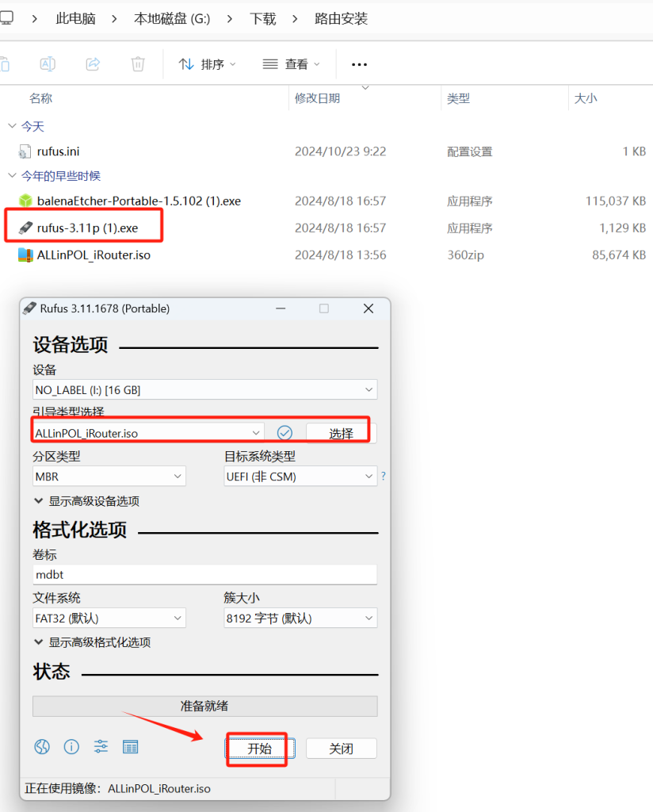This screenshot has height=812, width=653.
Task: Open the more options ellipsis menu
Action: tap(359, 65)
